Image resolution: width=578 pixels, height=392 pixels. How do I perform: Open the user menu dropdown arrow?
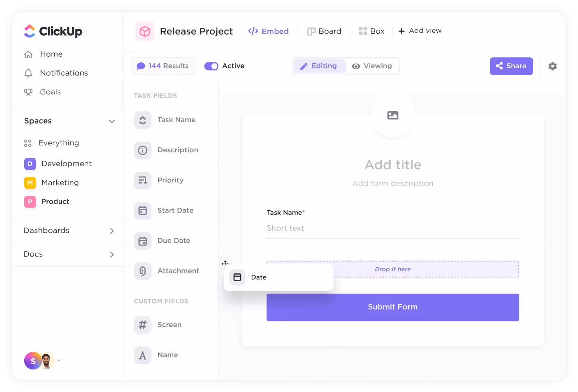[x=59, y=361]
